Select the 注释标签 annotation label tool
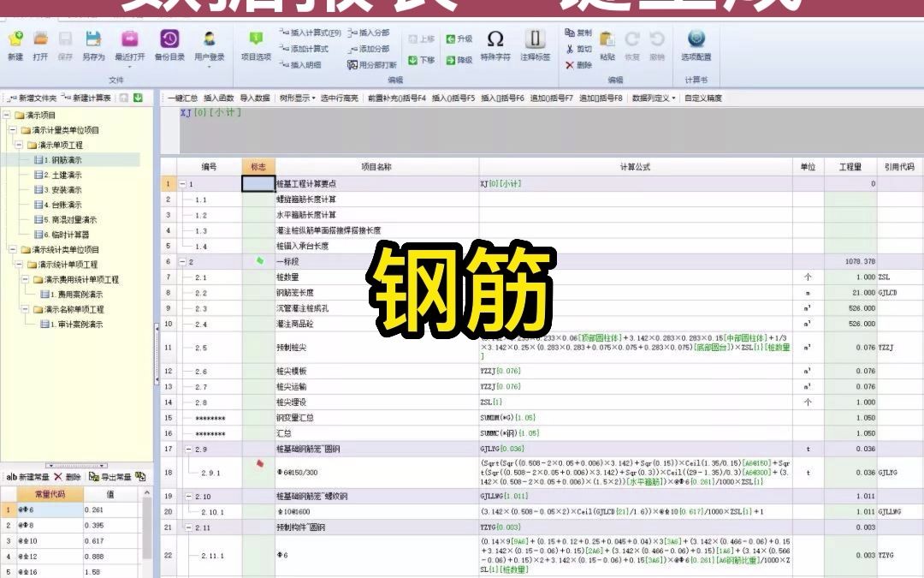This screenshot has width=924, height=578. pyautogui.click(x=535, y=47)
